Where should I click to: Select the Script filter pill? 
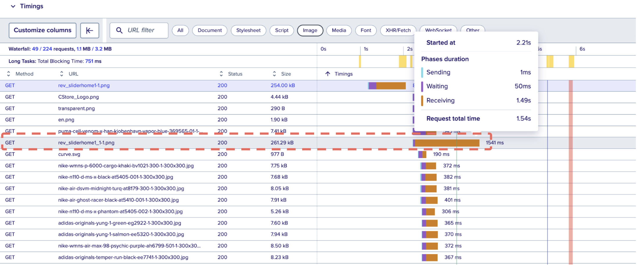[x=282, y=30]
